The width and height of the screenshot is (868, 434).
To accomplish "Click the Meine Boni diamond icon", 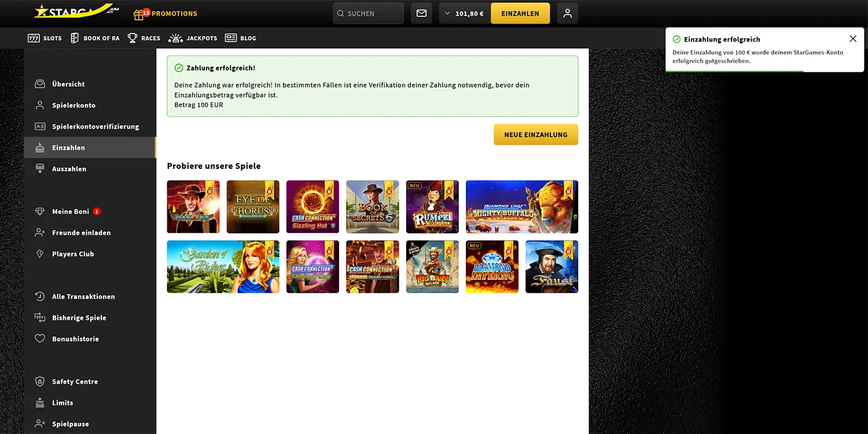I will tap(40, 212).
